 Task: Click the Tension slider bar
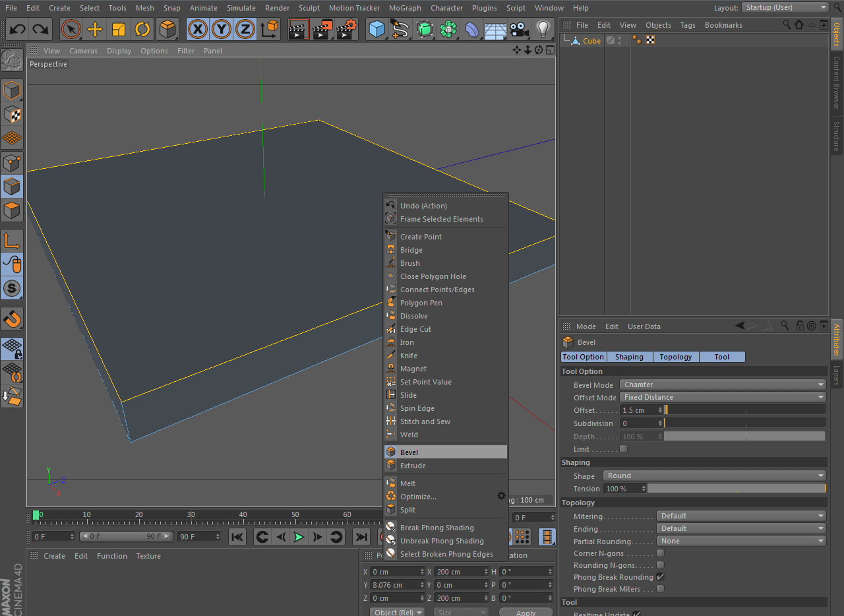pos(736,489)
